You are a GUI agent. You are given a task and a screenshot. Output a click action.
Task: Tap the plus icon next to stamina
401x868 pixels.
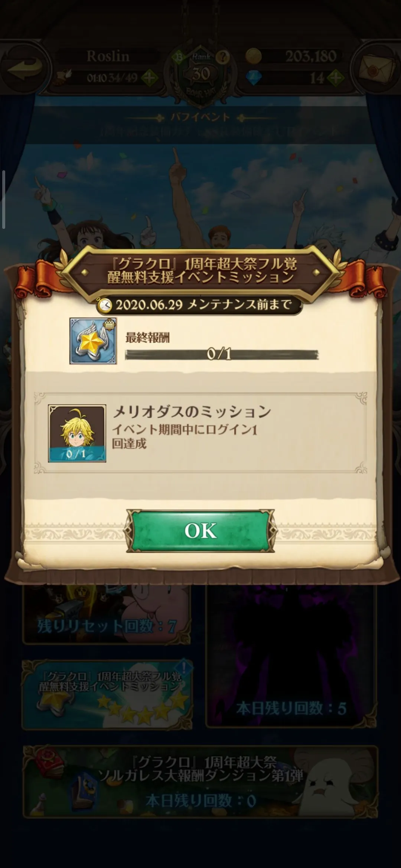[x=150, y=78]
